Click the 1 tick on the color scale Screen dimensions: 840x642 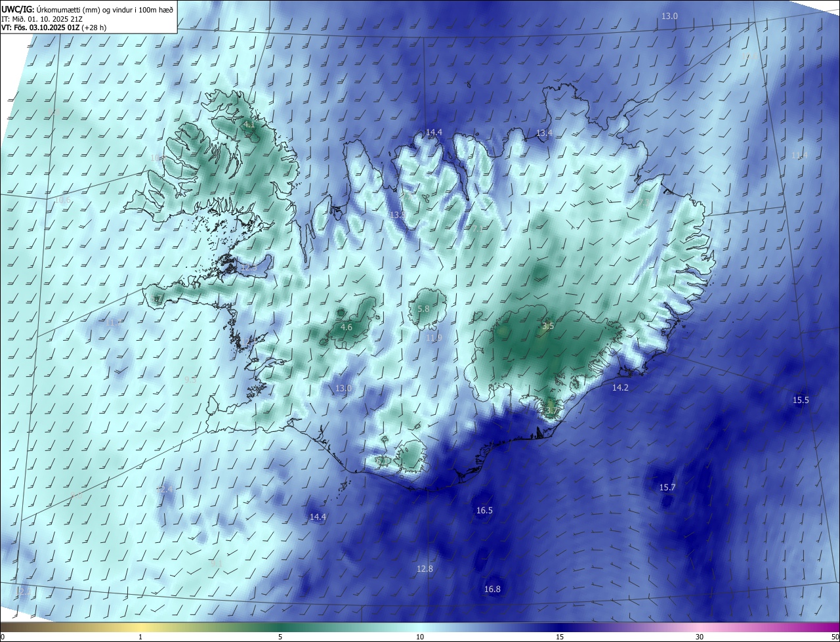140,637
